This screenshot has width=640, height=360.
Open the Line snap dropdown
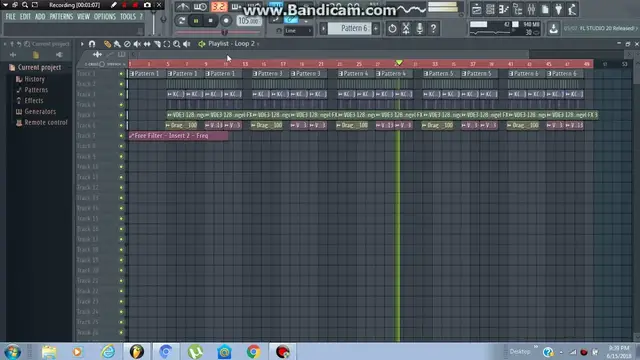coord(298,31)
